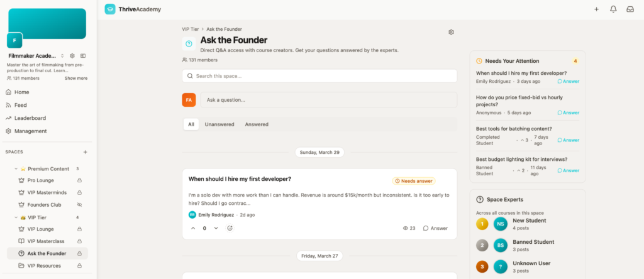Click Answer on fixed-bid pricing question

(569, 112)
